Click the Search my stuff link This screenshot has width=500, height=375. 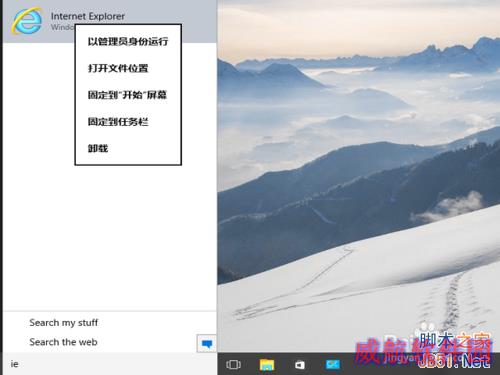64,323
